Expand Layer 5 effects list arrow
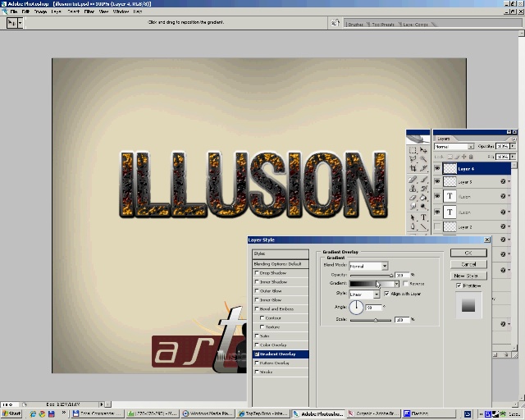Screen dimensions: 525x420 tap(509, 181)
